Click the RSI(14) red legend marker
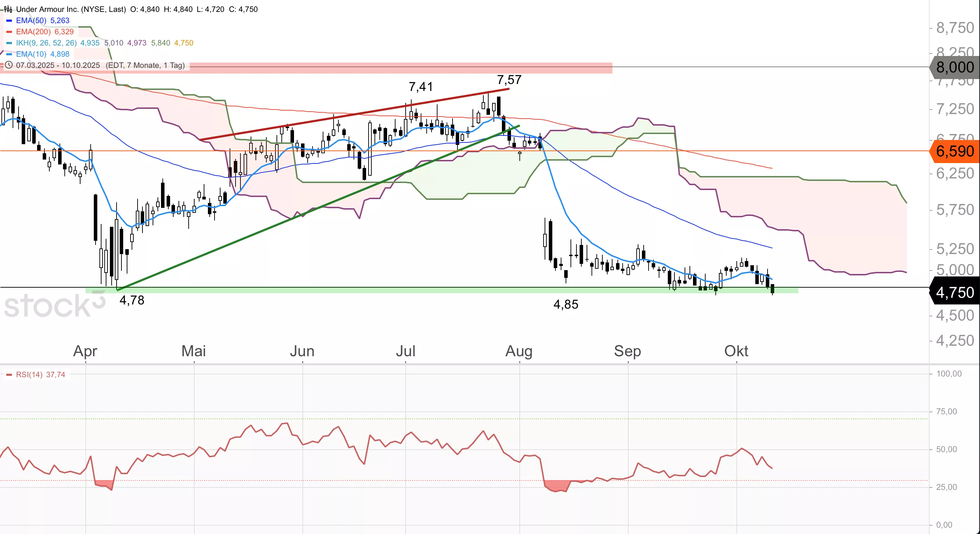Viewport: 980px width, 534px height. 9,375
